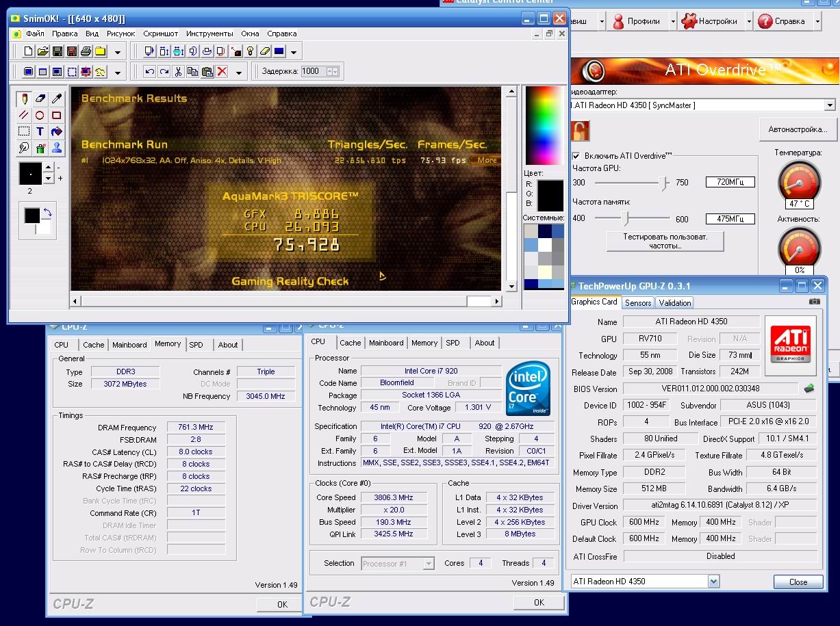Image resolution: width=840 pixels, height=626 pixels.
Task: Click the Задержка spinner arrows
Action: (333, 71)
